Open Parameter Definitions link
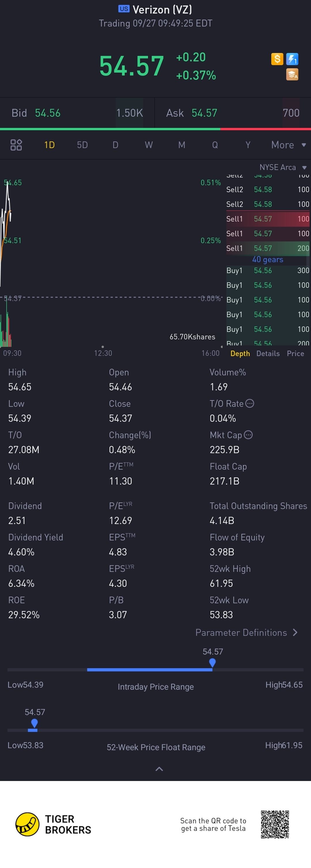311x868 pixels. [x=247, y=632]
